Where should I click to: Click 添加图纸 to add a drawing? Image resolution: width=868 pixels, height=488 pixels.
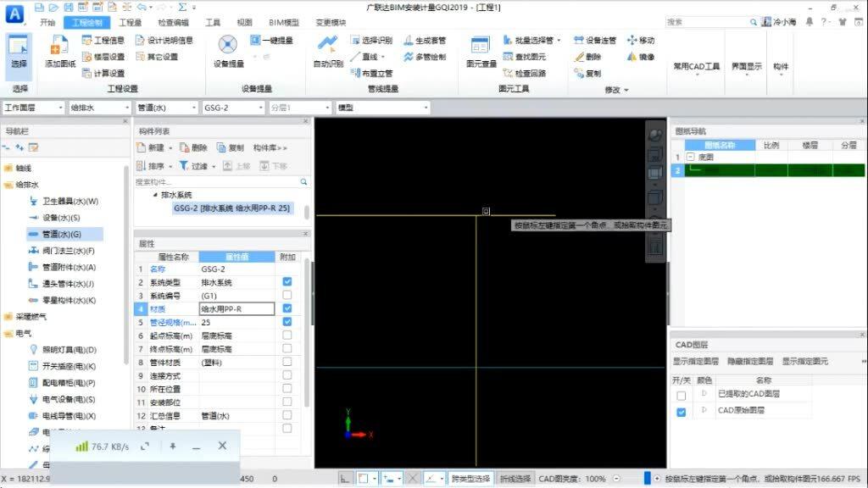coord(60,52)
